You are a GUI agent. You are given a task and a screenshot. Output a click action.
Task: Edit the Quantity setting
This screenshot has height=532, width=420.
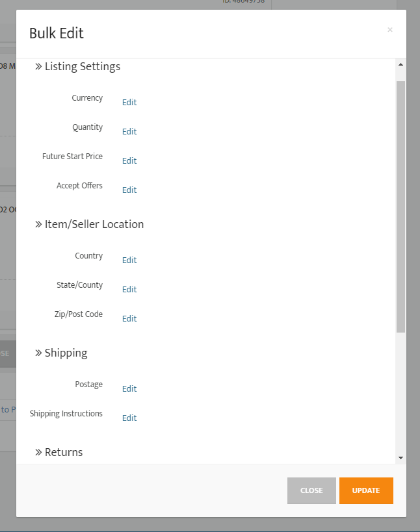129,131
